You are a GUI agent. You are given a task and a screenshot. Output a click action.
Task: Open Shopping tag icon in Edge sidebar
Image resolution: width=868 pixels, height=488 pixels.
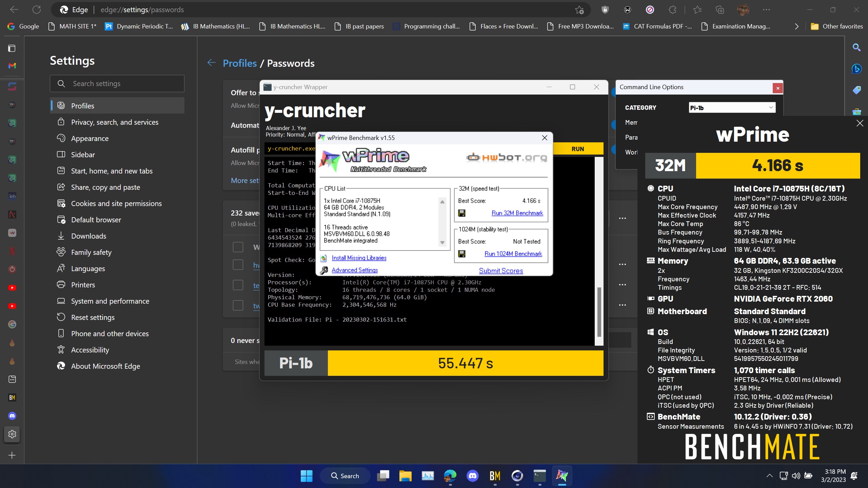coord(857,90)
